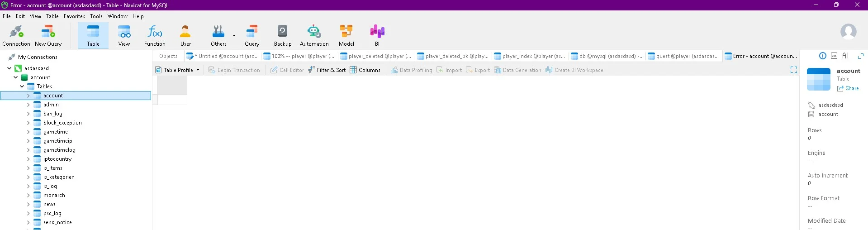Expand the Others toolbar dropdown arrow

click(x=234, y=35)
